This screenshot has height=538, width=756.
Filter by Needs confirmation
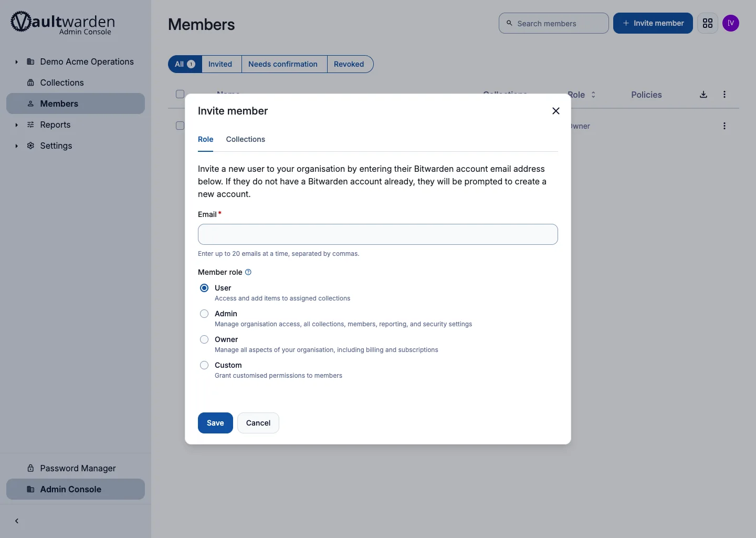click(x=283, y=64)
